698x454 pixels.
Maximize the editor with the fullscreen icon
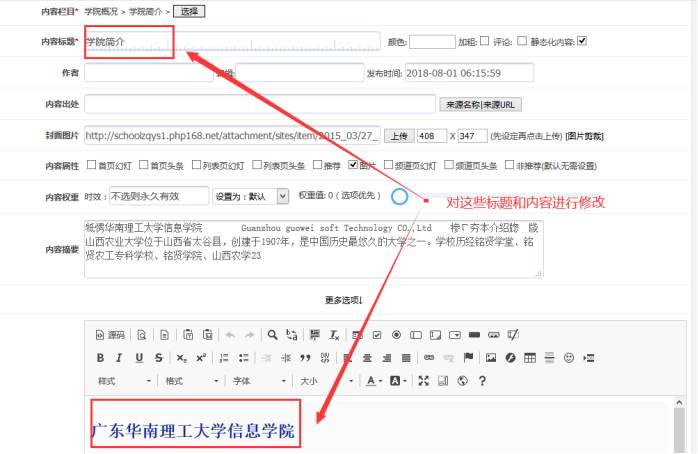[423, 381]
